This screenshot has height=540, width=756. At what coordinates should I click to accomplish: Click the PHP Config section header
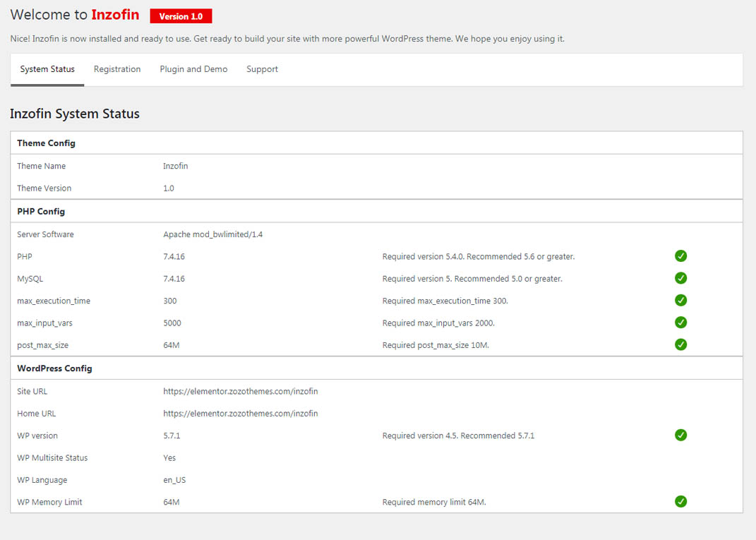(x=41, y=212)
